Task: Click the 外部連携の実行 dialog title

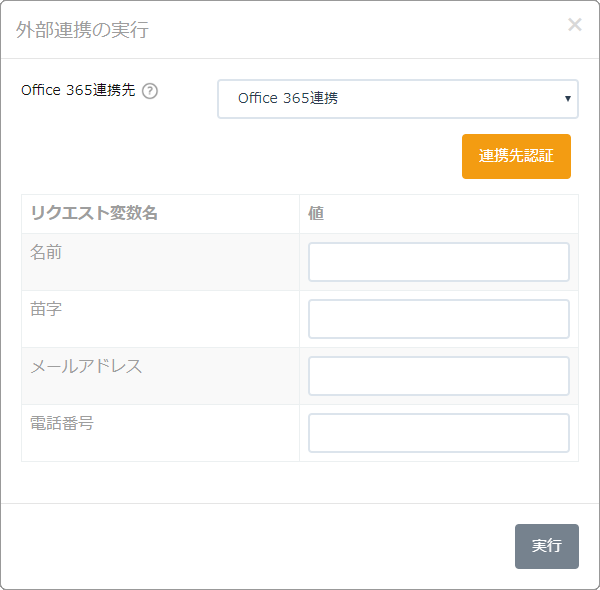Action: click(82, 30)
